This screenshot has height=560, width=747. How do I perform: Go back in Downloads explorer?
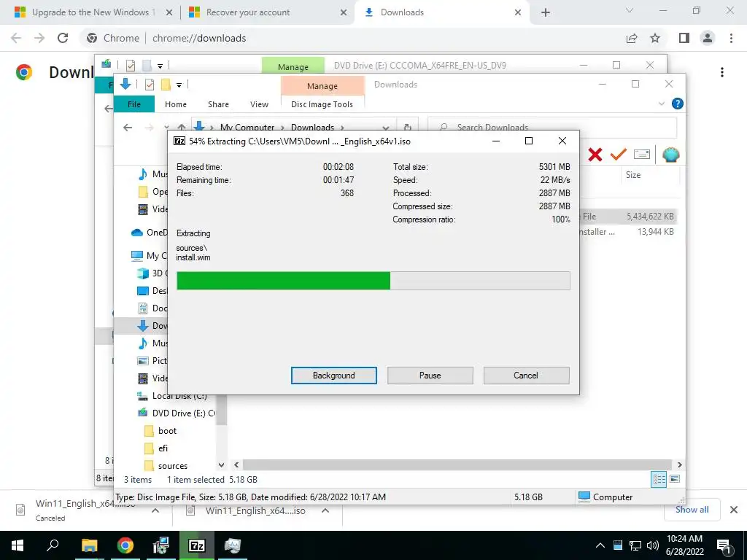(128, 127)
